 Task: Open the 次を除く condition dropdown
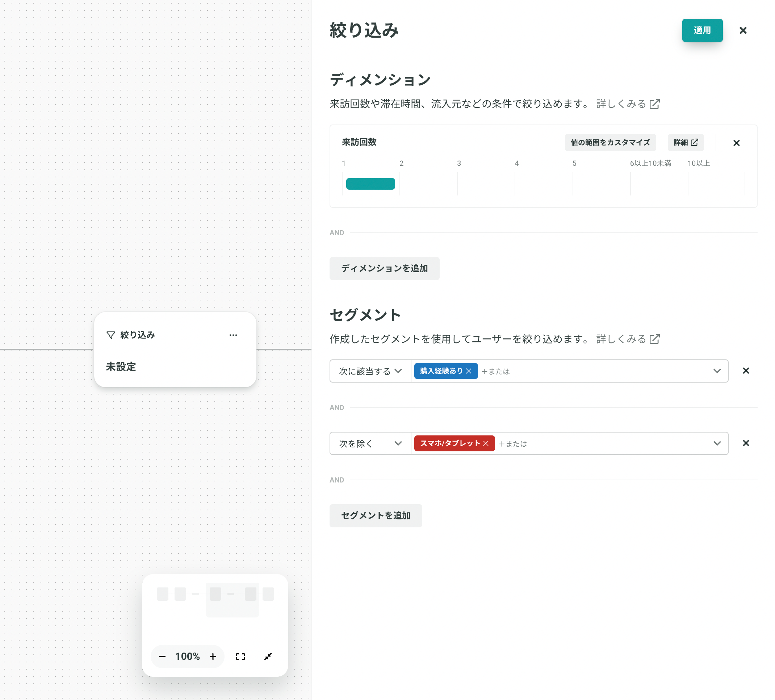(370, 443)
